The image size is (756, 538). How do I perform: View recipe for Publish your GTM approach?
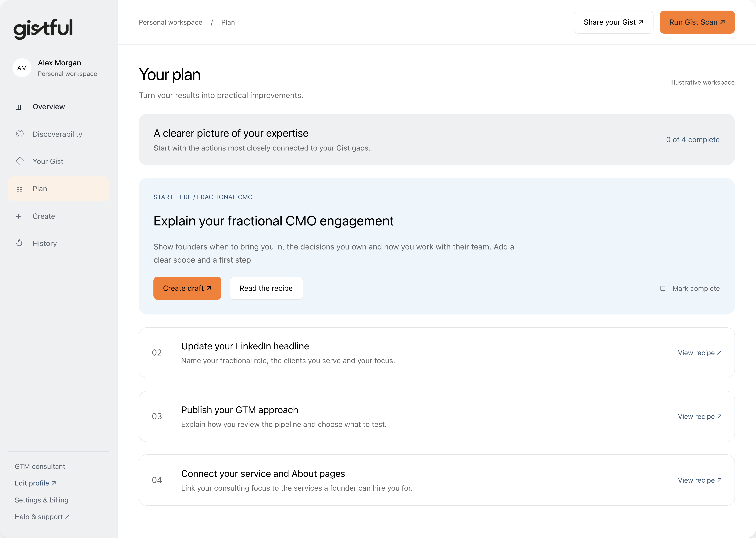click(700, 416)
